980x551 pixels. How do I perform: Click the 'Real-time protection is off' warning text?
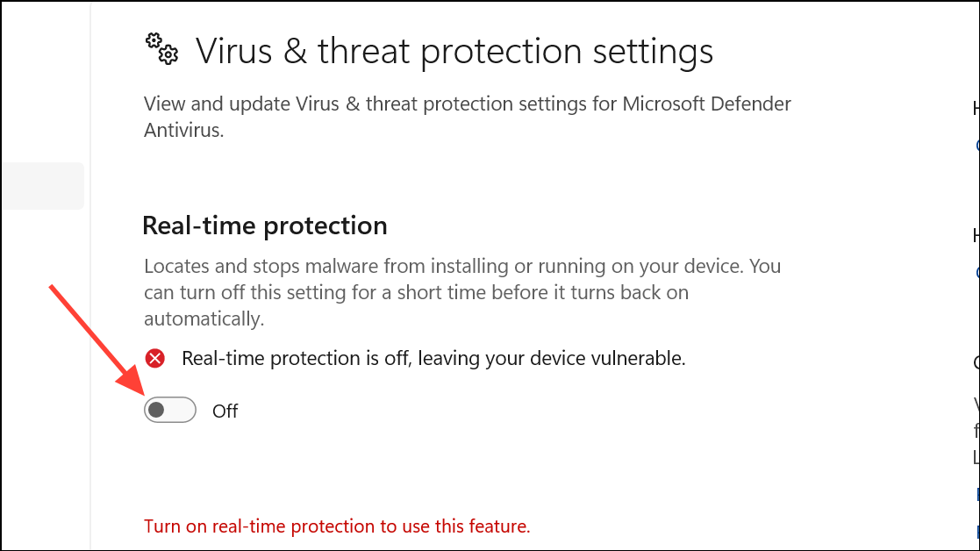(x=433, y=359)
